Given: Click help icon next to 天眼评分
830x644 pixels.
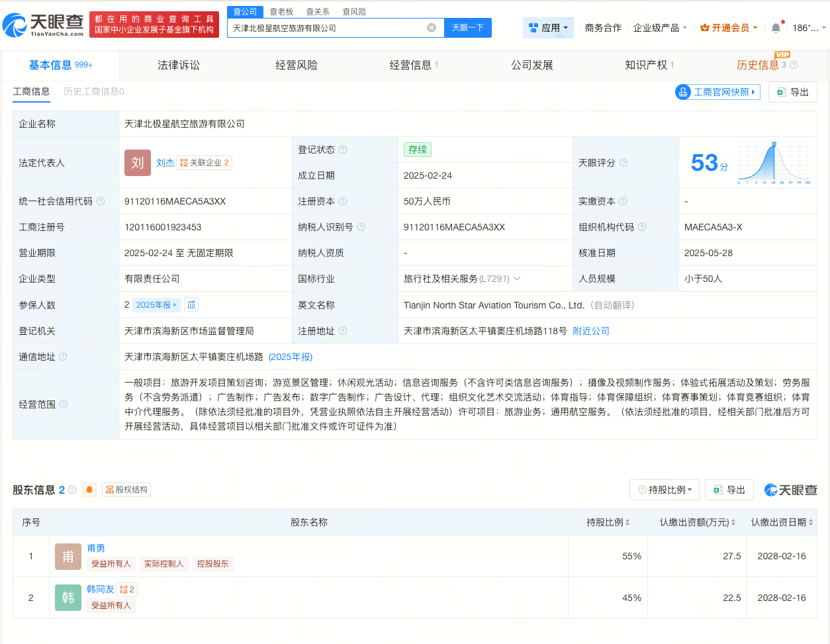Looking at the screenshot, I should [623, 163].
